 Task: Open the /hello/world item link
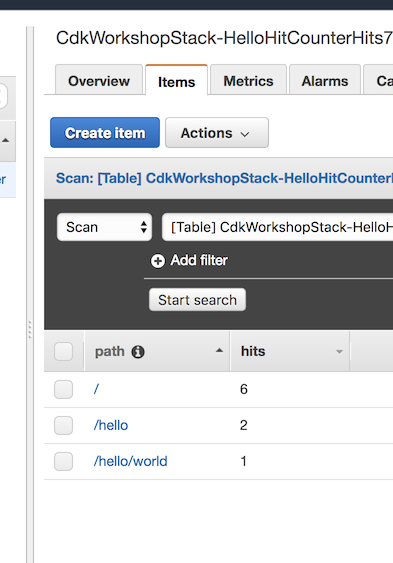(x=131, y=461)
